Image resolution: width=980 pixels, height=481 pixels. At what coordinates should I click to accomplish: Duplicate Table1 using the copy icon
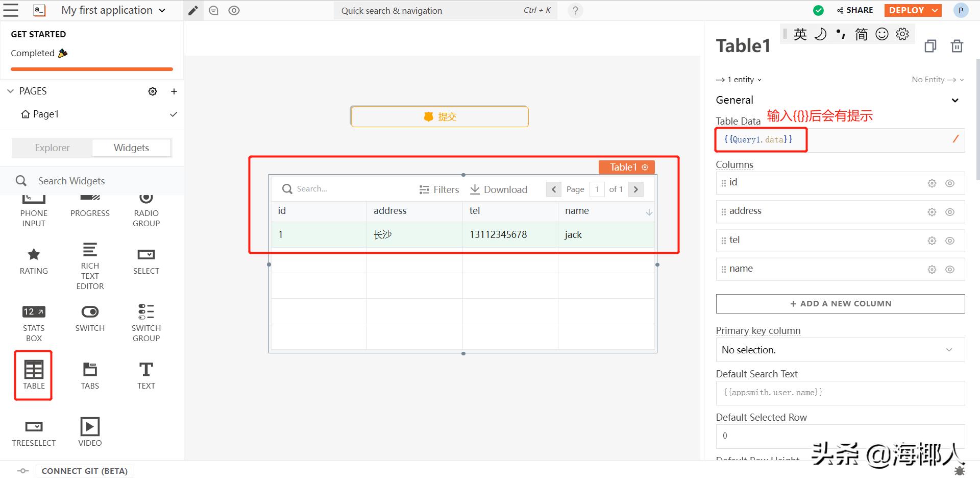(930, 46)
